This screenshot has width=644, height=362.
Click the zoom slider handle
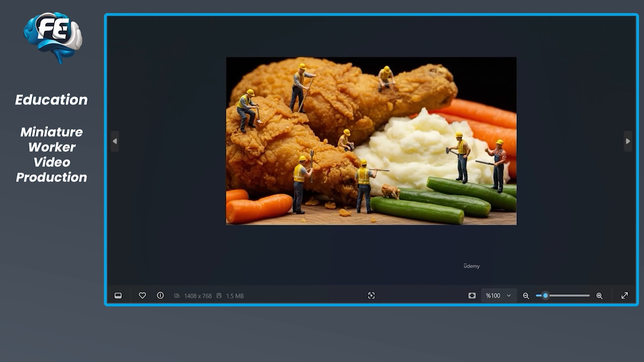pyautogui.click(x=545, y=296)
